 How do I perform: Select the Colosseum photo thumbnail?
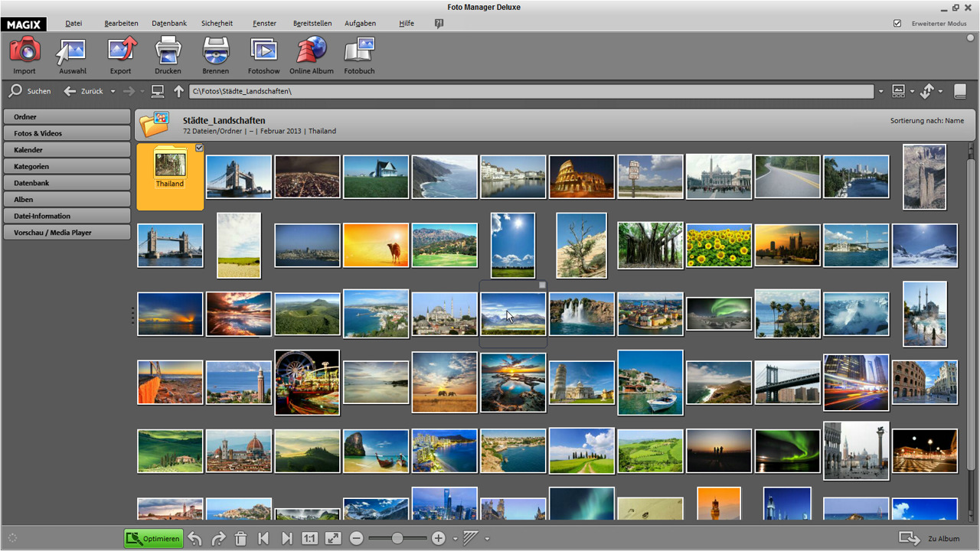[582, 177]
